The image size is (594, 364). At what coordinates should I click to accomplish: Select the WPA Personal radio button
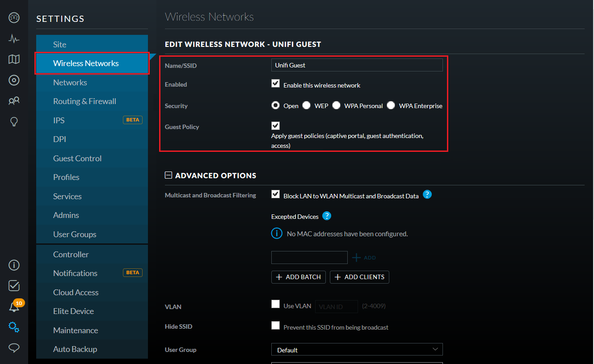coord(336,105)
